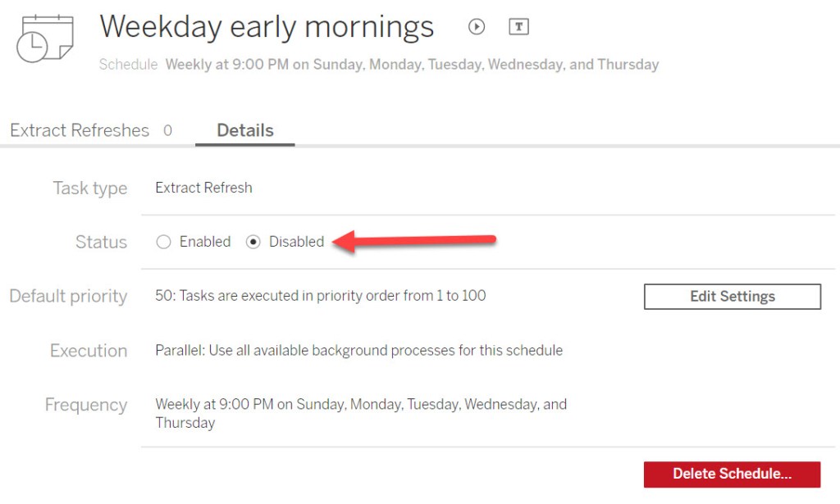The width and height of the screenshot is (840, 504).
Task: Click the Frequency row label
Action: coord(85,405)
